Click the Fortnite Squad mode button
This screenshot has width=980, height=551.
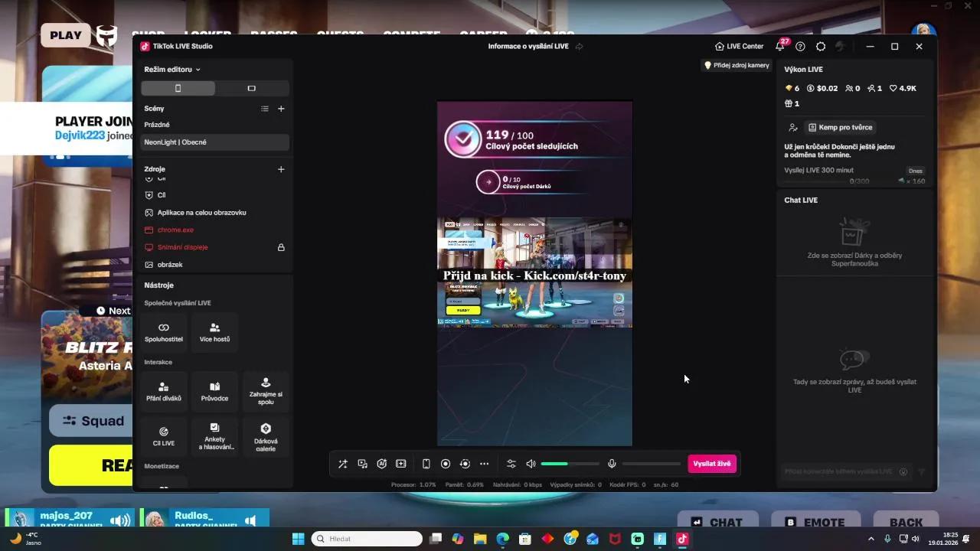tap(90, 421)
